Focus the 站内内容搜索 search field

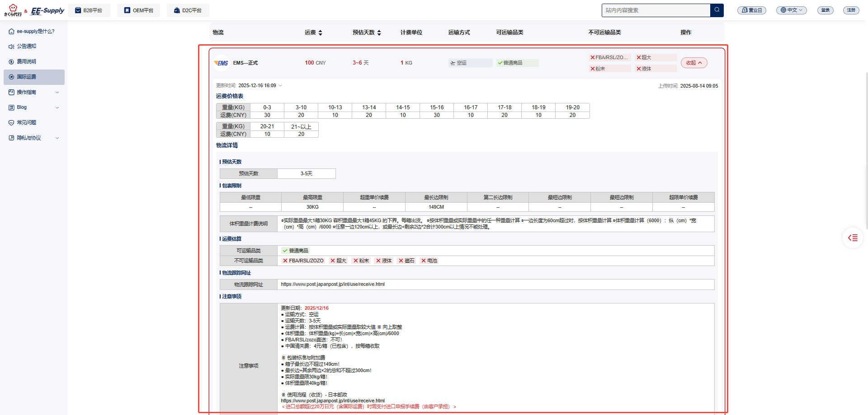coord(656,10)
